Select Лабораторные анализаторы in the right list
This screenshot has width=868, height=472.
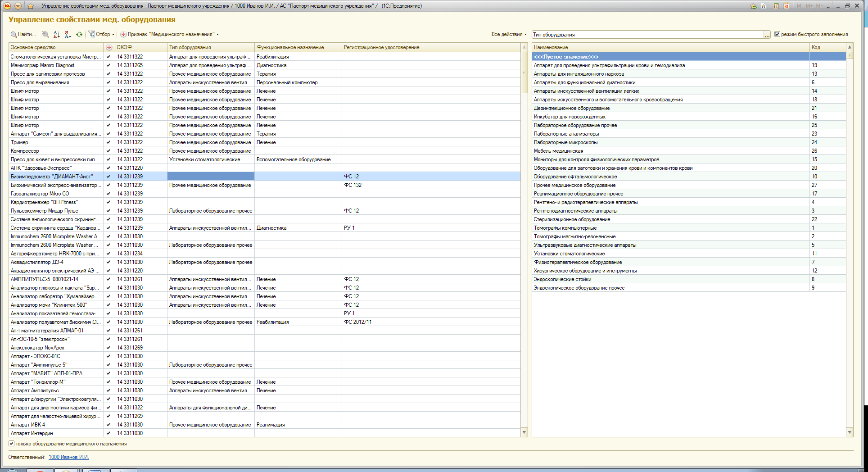tap(566, 134)
